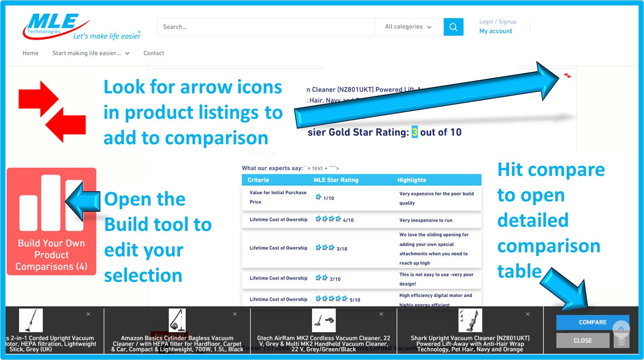Click 'We love the sliding opening' highlight text
644x360 pixels.
point(434,248)
